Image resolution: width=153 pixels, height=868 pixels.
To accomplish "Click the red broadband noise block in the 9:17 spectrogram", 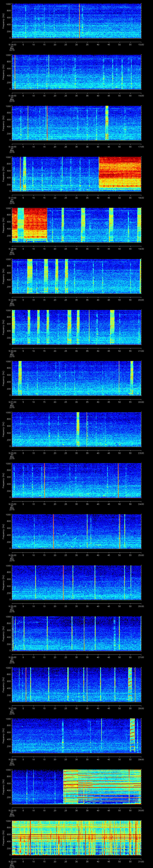I will [x=120, y=172].
